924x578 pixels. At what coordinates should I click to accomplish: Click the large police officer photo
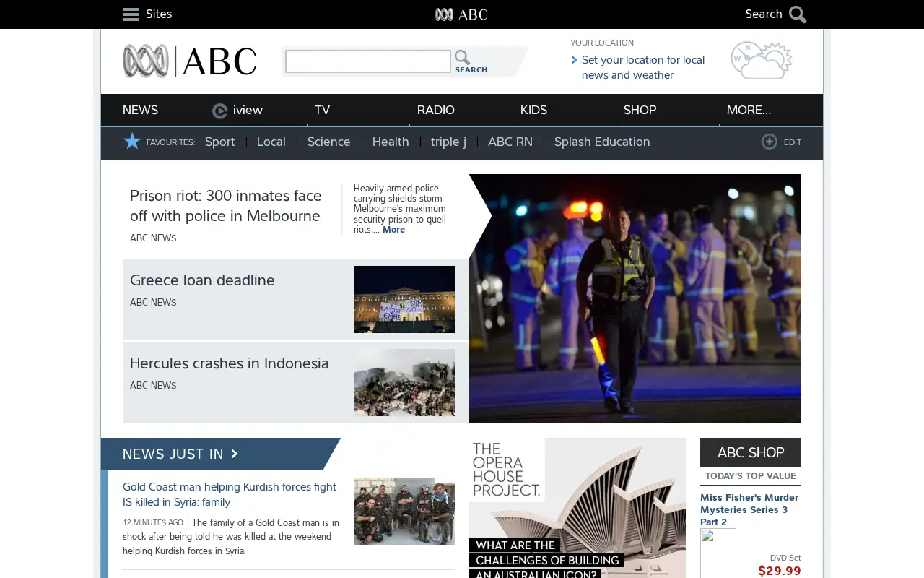click(x=635, y=298)
